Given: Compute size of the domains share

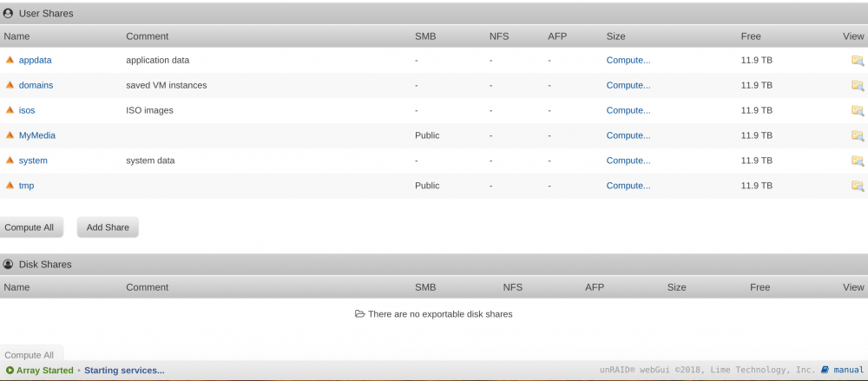Looking at the screenshot, I should 628,85.
